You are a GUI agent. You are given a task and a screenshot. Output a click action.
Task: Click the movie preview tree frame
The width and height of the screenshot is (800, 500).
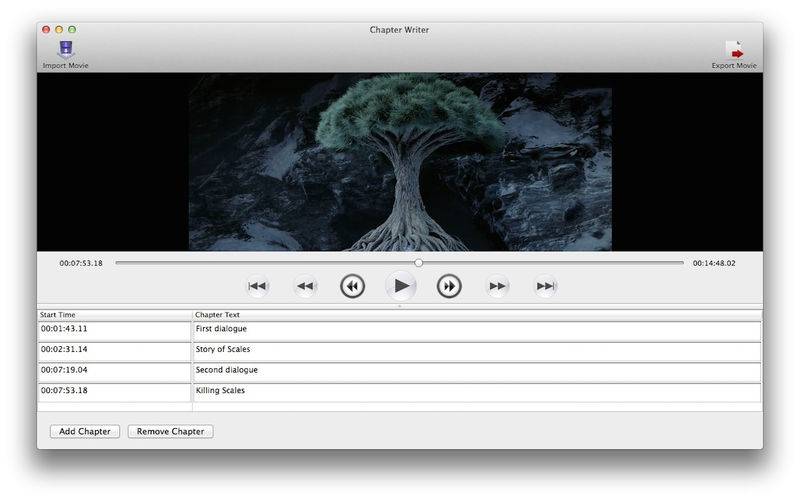(x=400, y=162)
